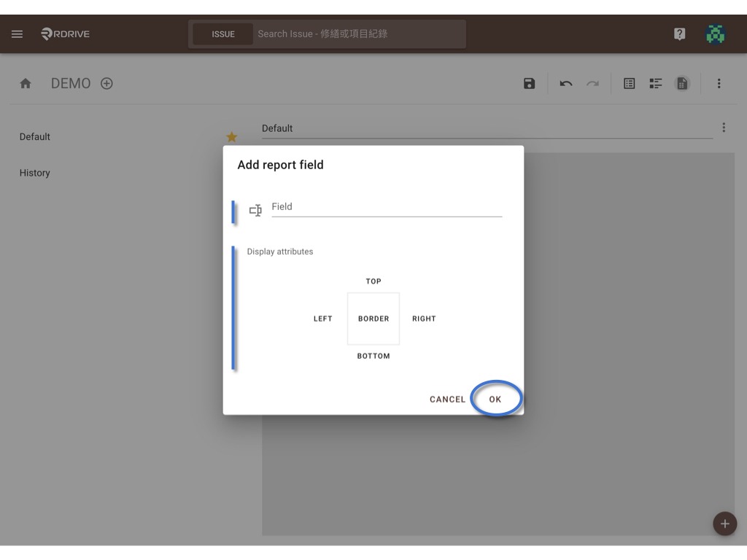The height and width of the screenshot is (560, 747).
Task: Select the report document view icon
Action: (x=682, y=84)
